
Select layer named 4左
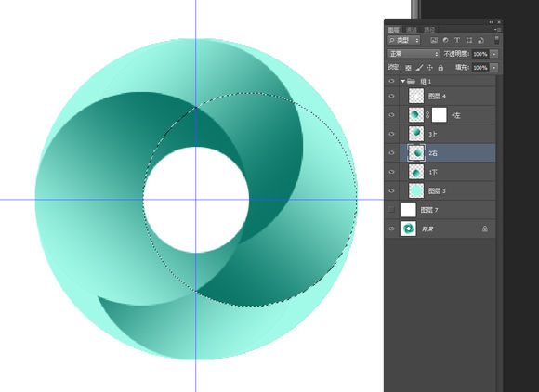tap(455, 115)
